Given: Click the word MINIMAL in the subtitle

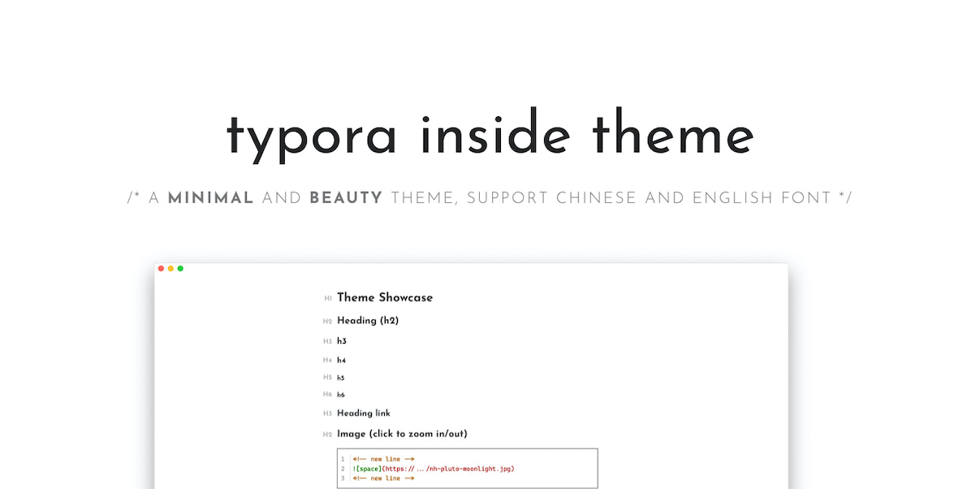Looking at the screenshot, I should (210, 198).
